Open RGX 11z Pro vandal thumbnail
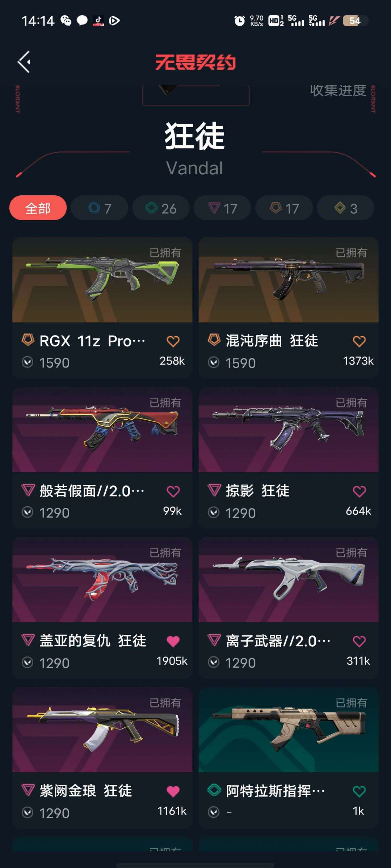391x868 pixels. pyautogui.click(x=102, y=280)
